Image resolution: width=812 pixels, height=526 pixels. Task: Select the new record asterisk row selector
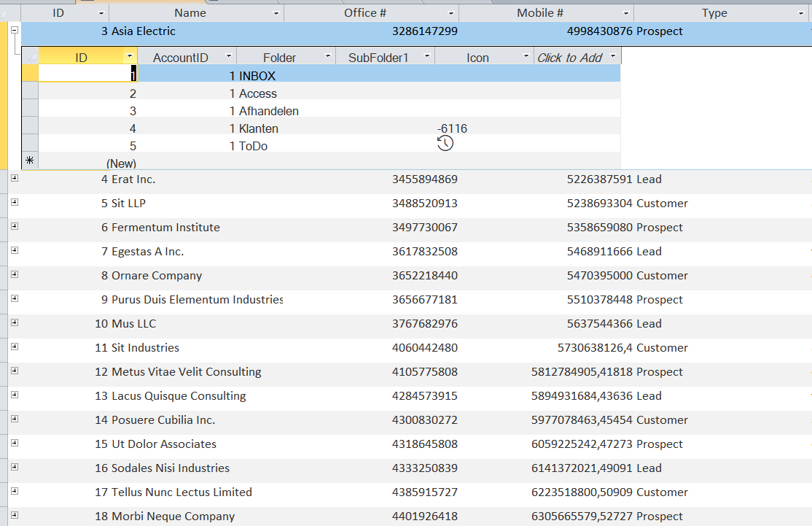coord(30,160)
